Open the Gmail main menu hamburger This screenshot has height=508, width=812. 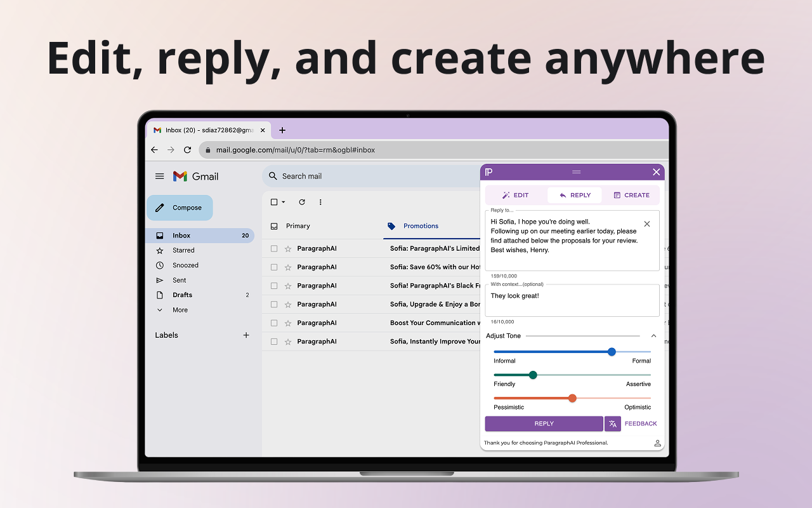tap(160, 177)
